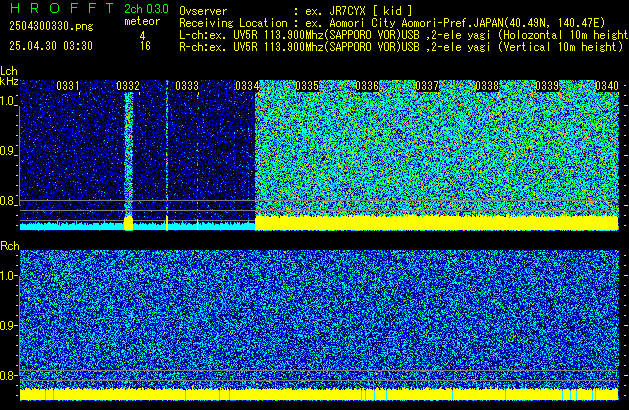Viewport: 629px width, 410px height.
Task: Click the cyan Lch level bar before 0332
Action: 72,226
